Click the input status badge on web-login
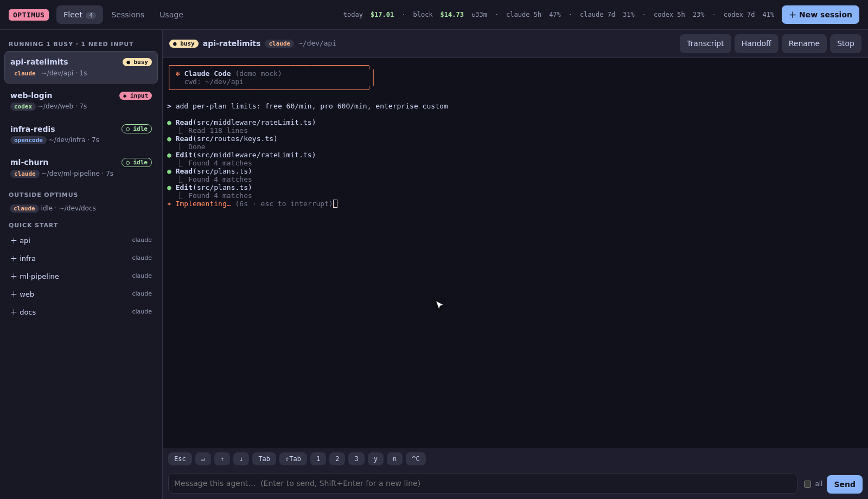This screenshot has width=868, height=499. coord(136,95)
